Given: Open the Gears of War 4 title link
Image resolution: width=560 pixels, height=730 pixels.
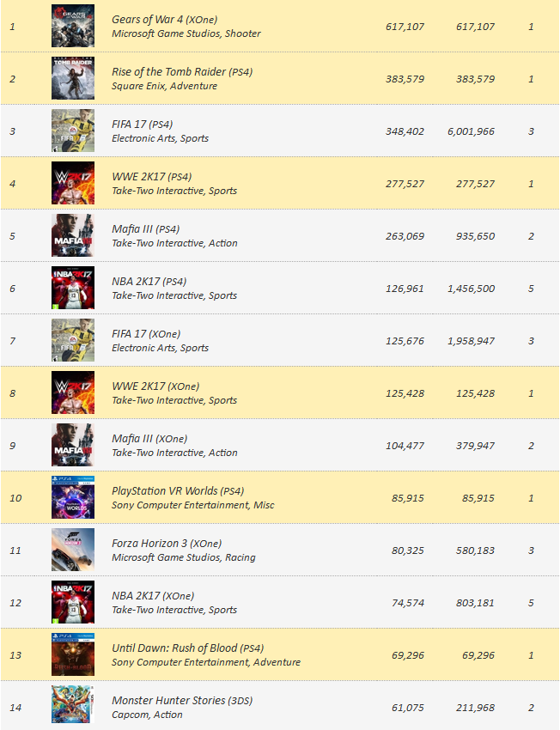Looking at the screenshot, I should 147,20.
